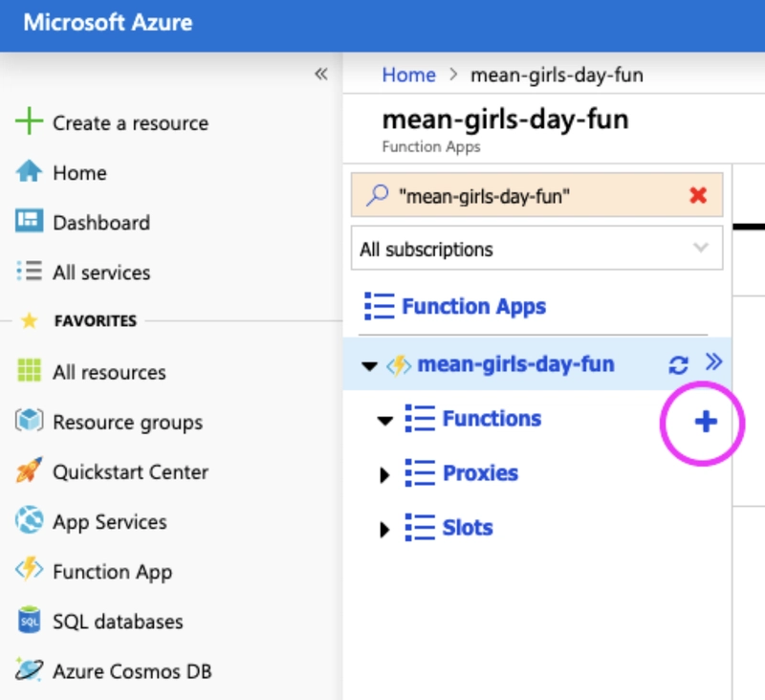Click the Home house icon in sidebar
765x700 pixels.
pos(29,171)
